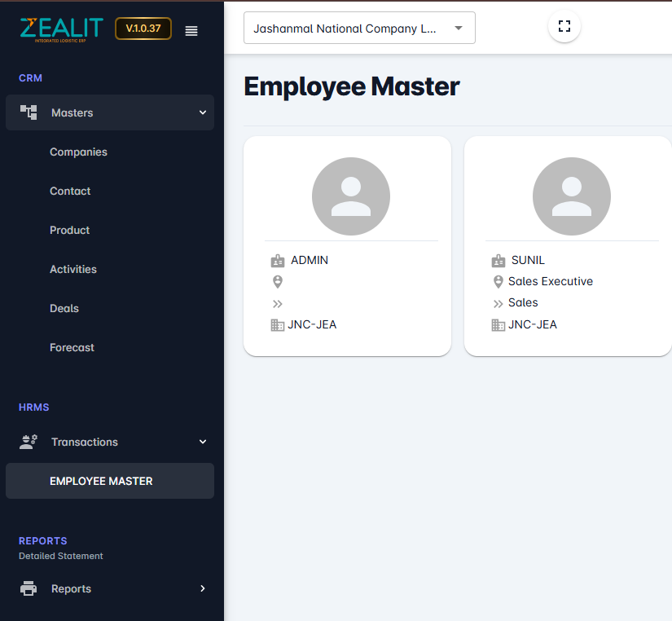Toggle fullscreen mode icon

pos(564,26)
